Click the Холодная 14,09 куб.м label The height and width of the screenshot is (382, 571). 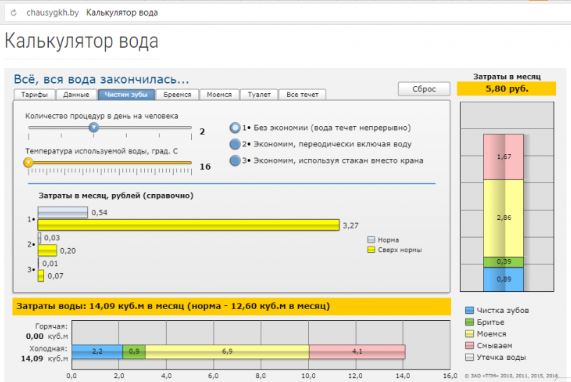coord(44,354)
